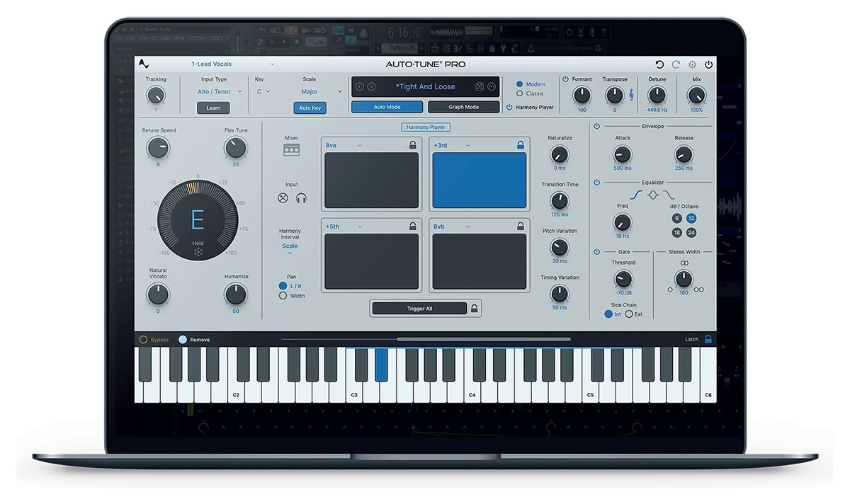
Task: Select the band equalizer shape icon
Action: pyautogui.click(x=652, y=195)
